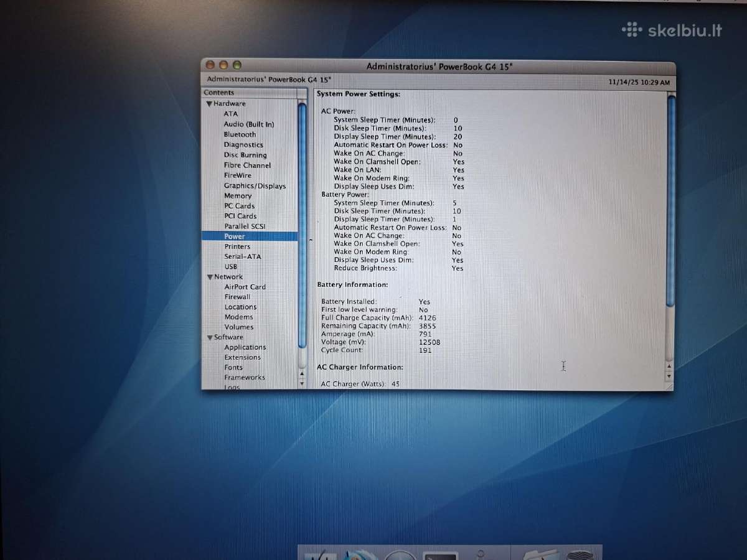Open Parallel SCSI entry
This screenshot has width=747, height=560.
click(x=245, y=226)
